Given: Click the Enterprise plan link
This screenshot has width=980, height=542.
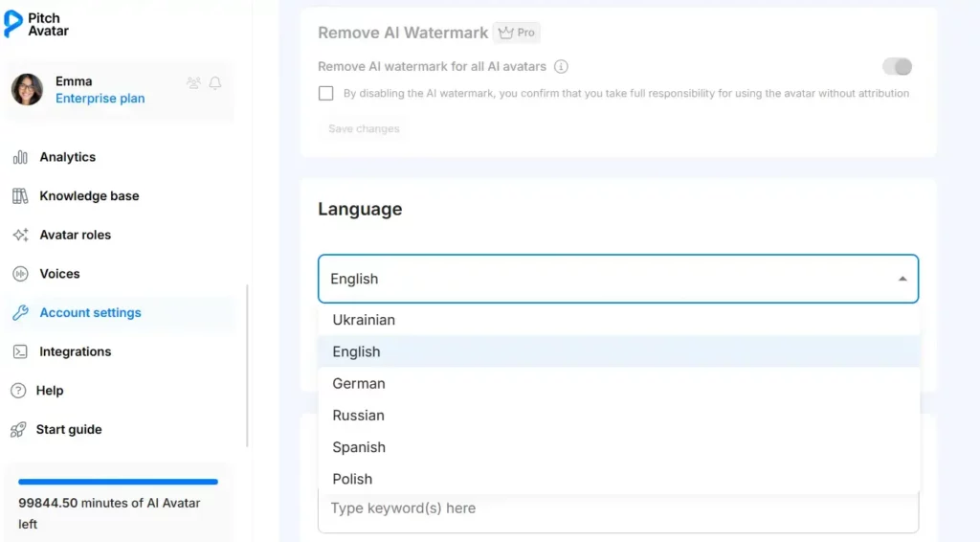Looking at the screenshot, I should 100,99.
